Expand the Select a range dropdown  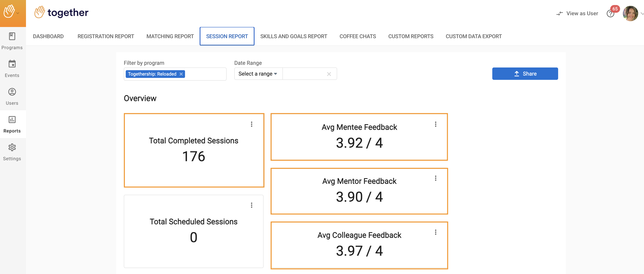[258, 74]
